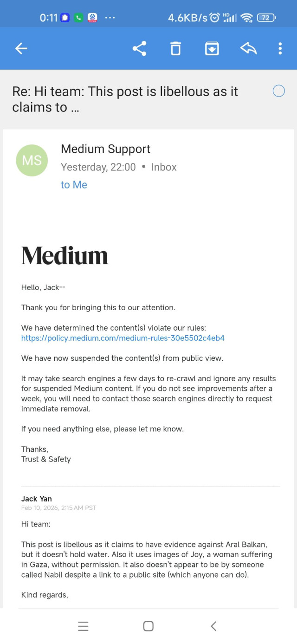The width and height of the screenshot is (297, 644).
Task: Toggle the Wi-Fi status indicator
Action: click(x=247, y=17)
